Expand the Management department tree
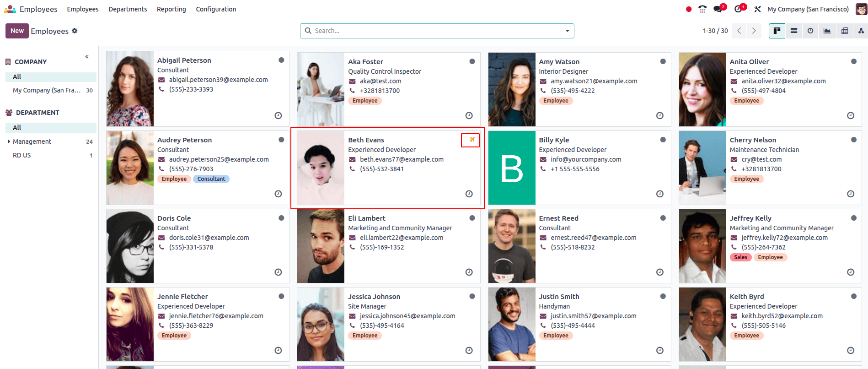This screenshot has height=369, width=868. (9, 141)
